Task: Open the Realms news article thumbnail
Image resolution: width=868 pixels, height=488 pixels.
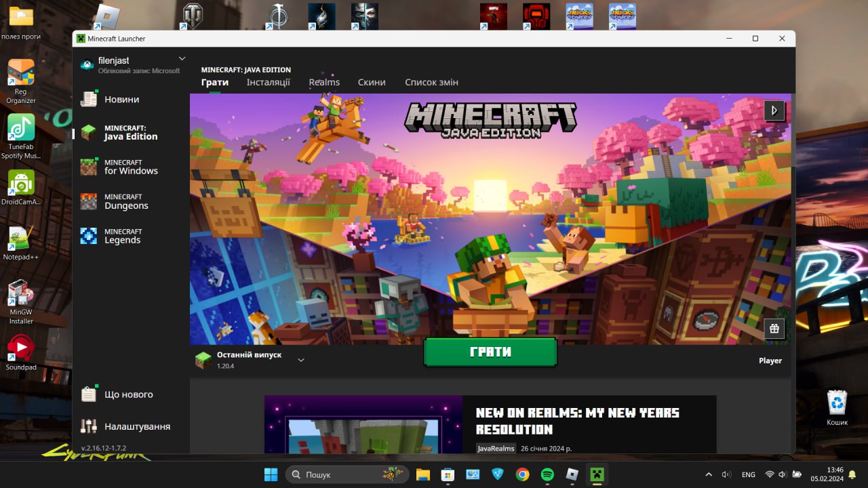Action: tap(363, 424)
